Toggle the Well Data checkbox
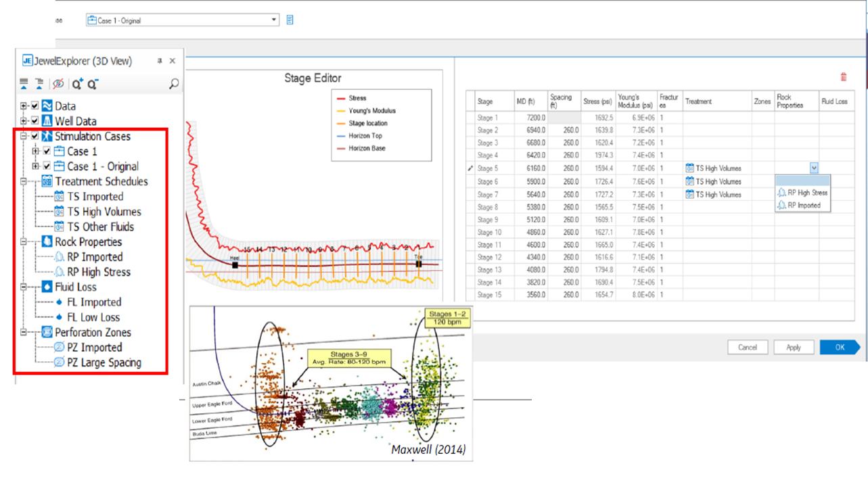The image size is (868, 491). point(35,121)
